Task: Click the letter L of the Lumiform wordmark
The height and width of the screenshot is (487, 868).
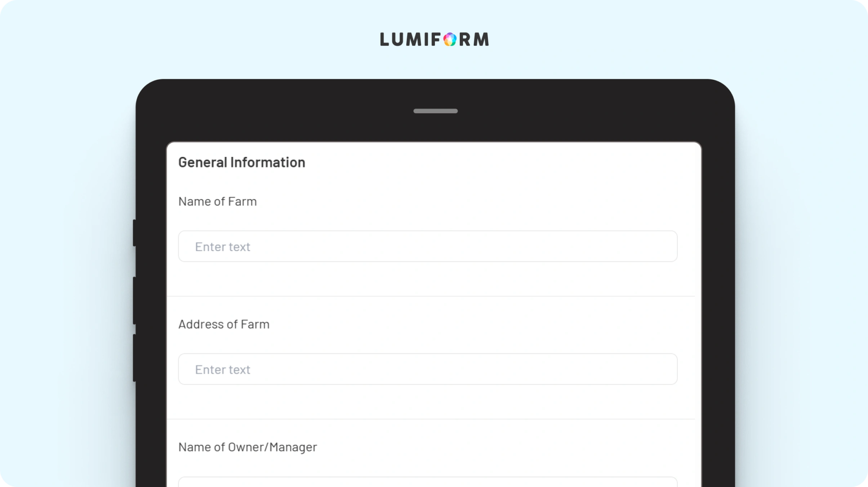Action: [x=384, y=39]
